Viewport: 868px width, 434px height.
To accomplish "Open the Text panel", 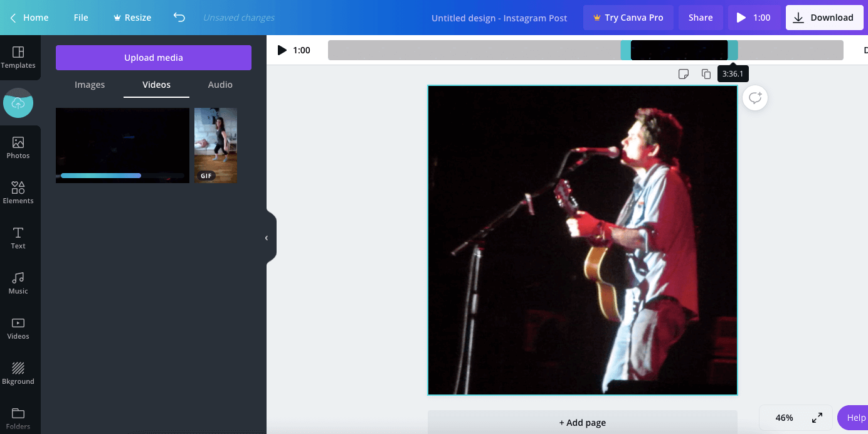I will [x=18, y=237].
